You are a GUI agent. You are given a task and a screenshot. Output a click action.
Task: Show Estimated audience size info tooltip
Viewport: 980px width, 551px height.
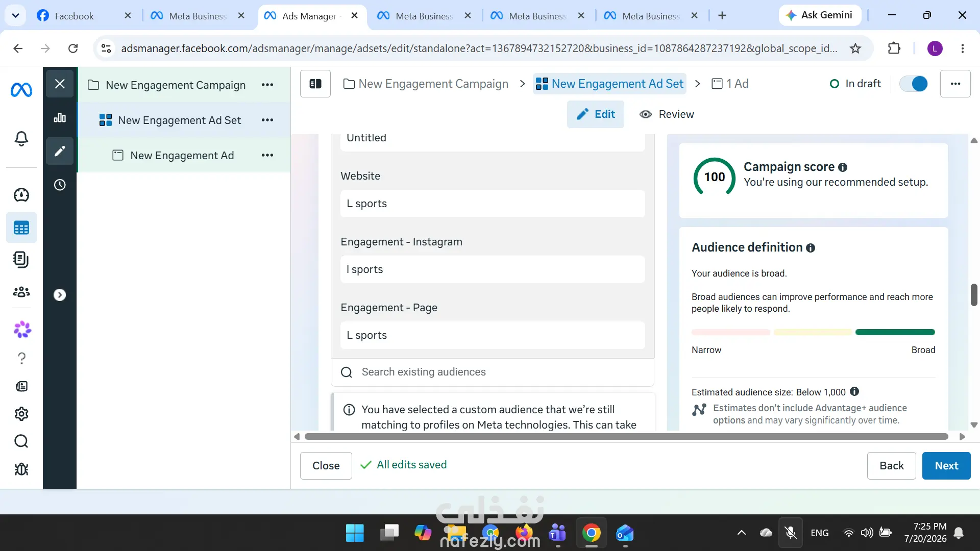tap(854, 392)
